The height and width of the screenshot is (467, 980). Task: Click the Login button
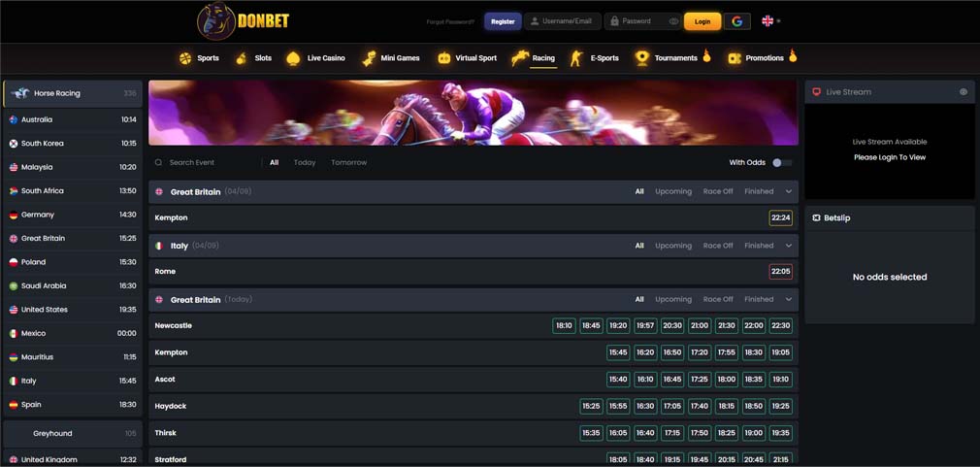(702, 21)
